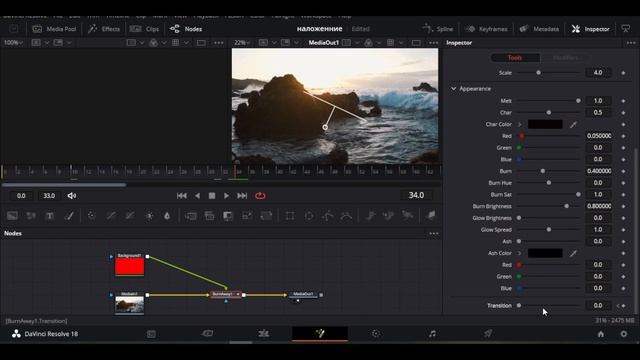The height and width of the screenshot is (360, 640).
Task: Mute audio with the speaker icon
Action: (x=72, y=196)
